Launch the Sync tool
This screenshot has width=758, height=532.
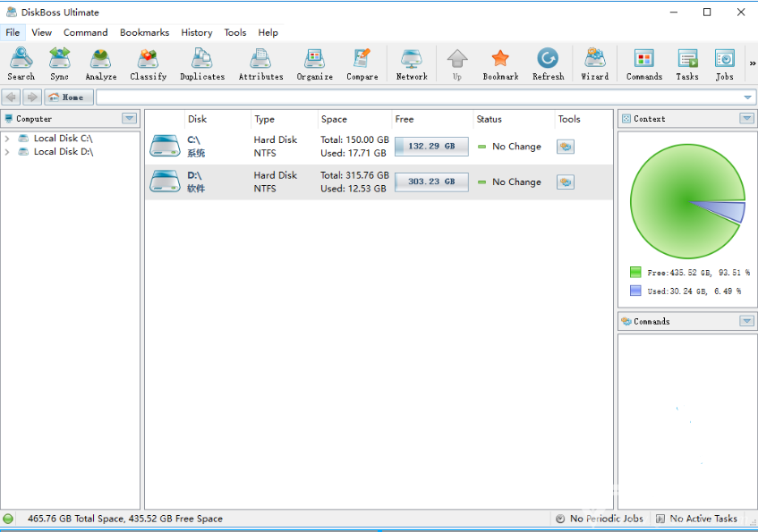[59, 63]
